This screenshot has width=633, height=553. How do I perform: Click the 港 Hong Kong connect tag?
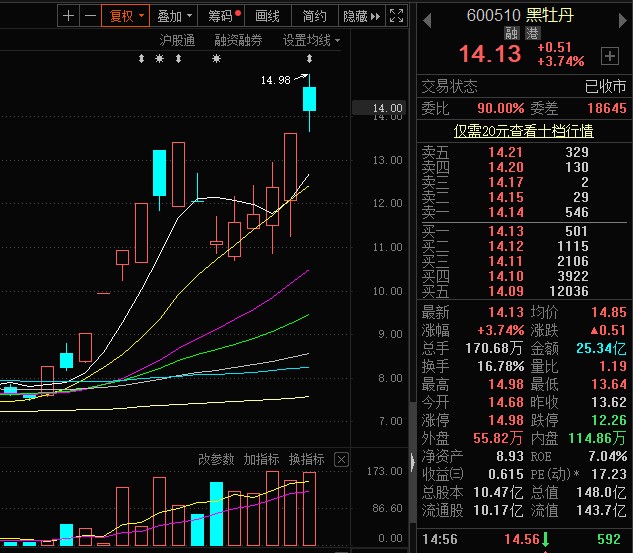[x=532, y=33]
